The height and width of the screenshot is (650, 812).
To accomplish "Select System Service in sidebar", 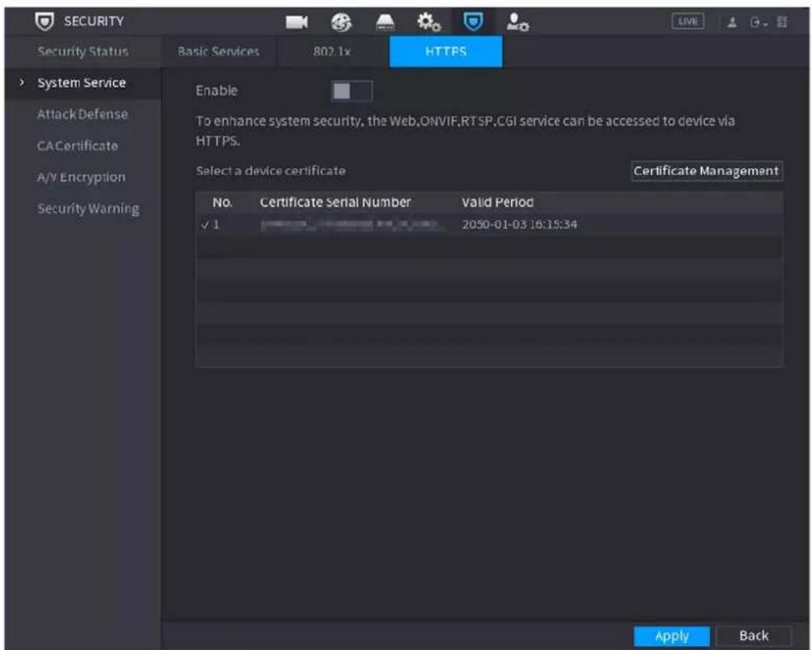I will click(x=82, y=83).
